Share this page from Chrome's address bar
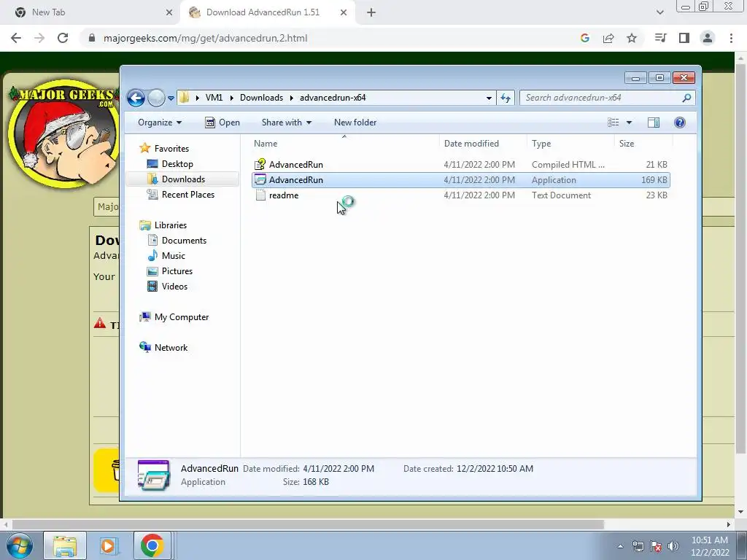747x560 pixels. [x=608, y=38]
